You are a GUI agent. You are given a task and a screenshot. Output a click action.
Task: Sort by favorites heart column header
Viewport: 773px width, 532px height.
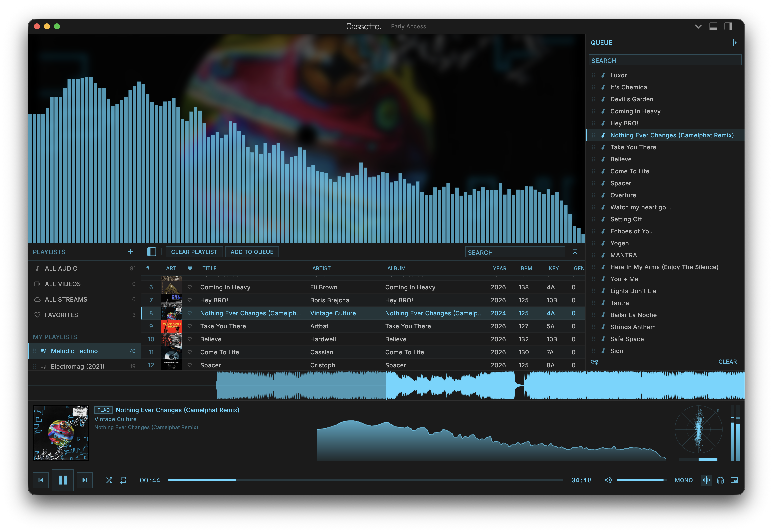(190, 268)
